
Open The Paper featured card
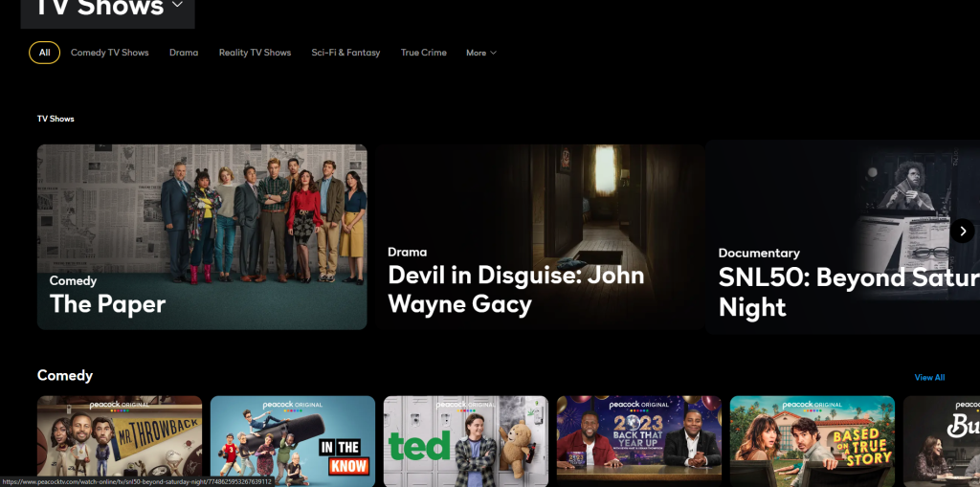pos(202,236)
